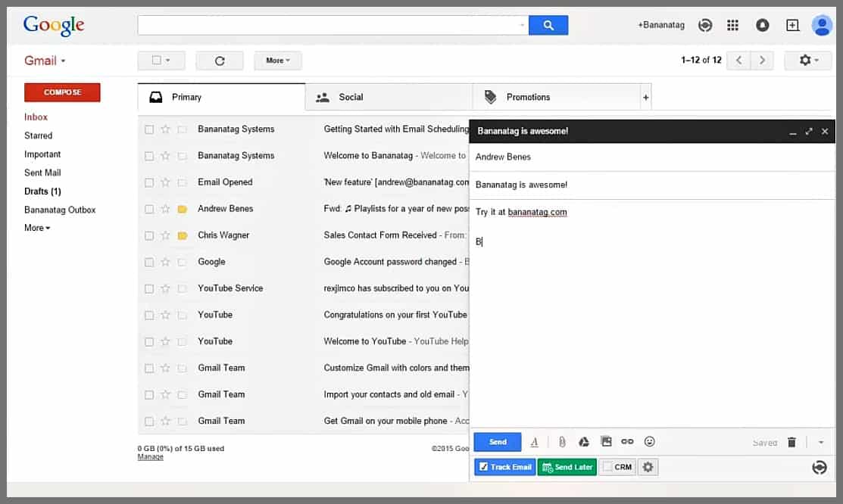Click the Send Later button
The image size is (843, 504).
pyautogui.click(x=567, y=467)
